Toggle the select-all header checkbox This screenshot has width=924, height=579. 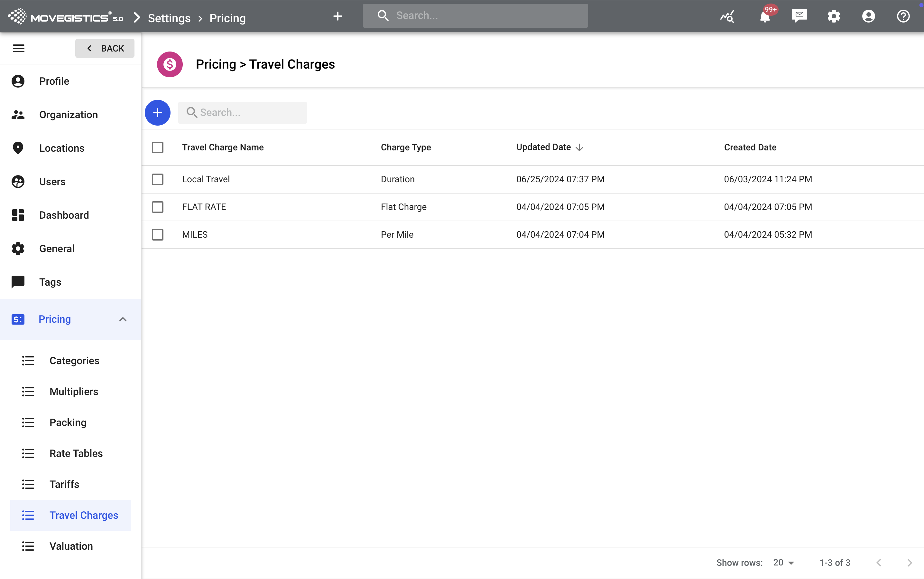(x=158, y=147)
